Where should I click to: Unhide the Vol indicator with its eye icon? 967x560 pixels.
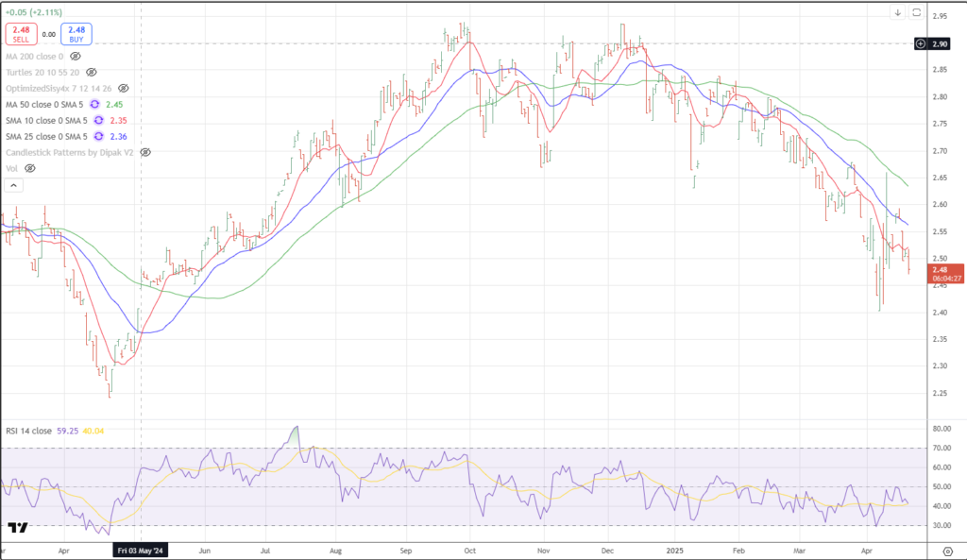click(x=29, y=168)
